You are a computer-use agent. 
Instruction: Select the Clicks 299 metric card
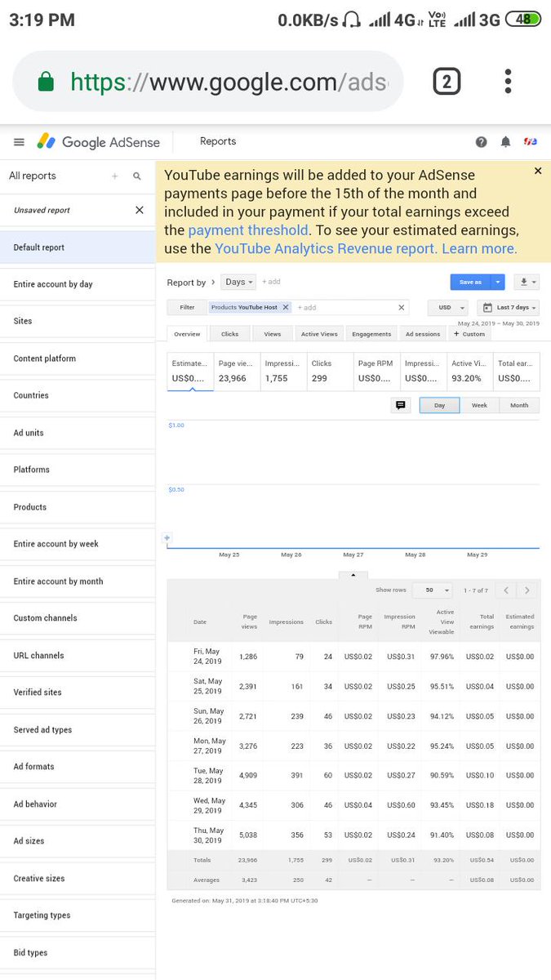(x=330, y=372)
